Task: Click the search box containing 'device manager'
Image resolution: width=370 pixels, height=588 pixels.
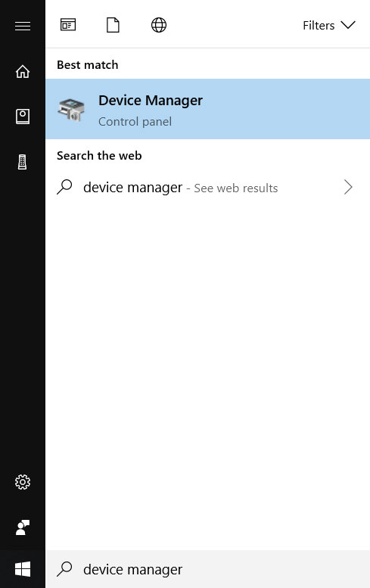Action: point(207,569)
